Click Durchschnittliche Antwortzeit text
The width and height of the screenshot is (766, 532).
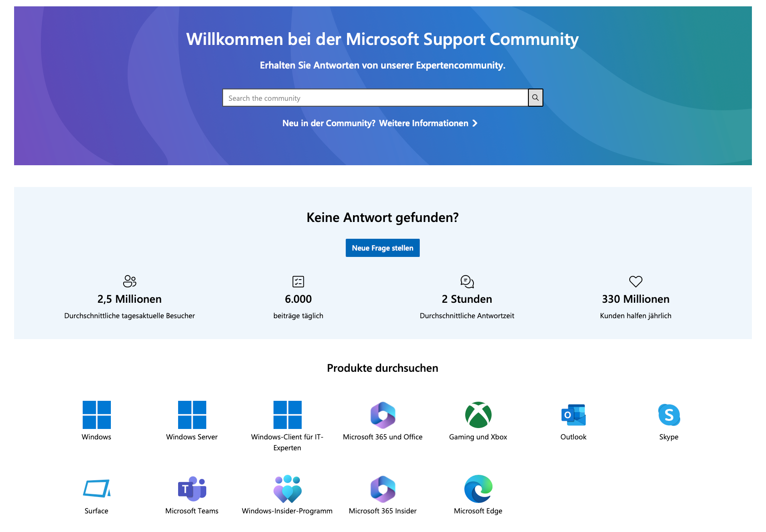tap(467, 315)
